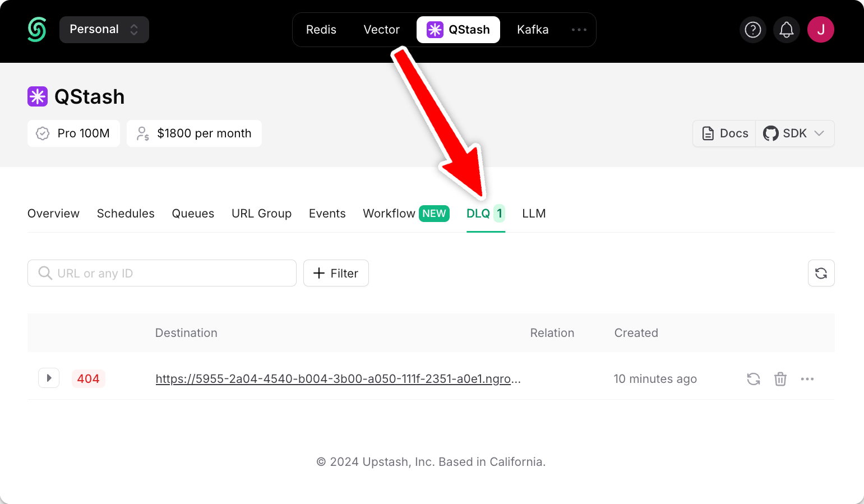Click the Upstash logo icon
Image resolution: width=864 pixels, height=504 pixels.
pyautogui.click(x=37, y=30)
